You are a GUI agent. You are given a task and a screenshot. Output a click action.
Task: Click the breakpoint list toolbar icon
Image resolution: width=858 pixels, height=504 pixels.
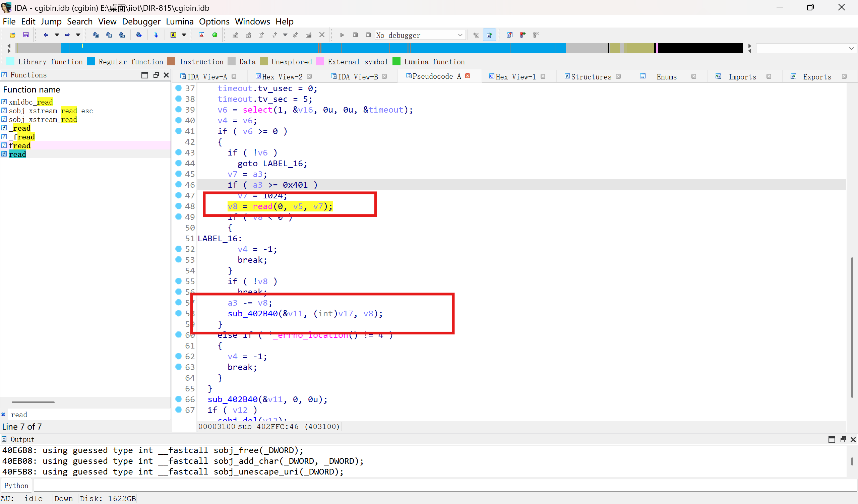[510, 35]
